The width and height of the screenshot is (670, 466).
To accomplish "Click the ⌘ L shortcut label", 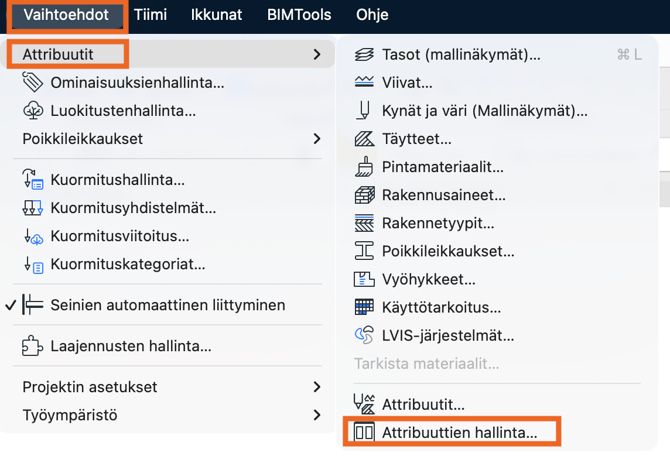I will (629, 55).
